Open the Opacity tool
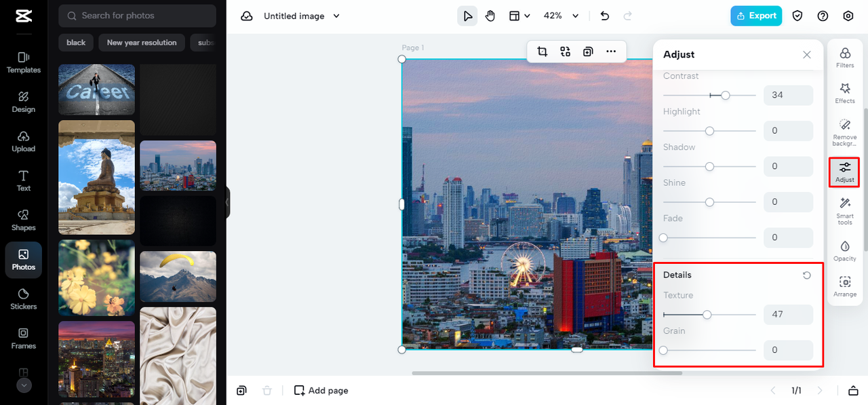The image size is (868, 405). pos(845,250)
